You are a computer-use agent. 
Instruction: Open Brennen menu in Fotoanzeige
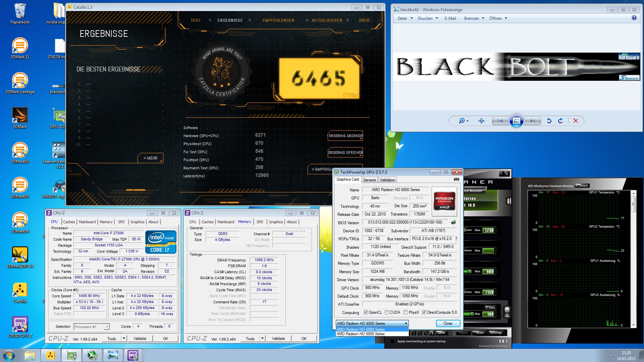pyautogui.click(x=474, y=18)
